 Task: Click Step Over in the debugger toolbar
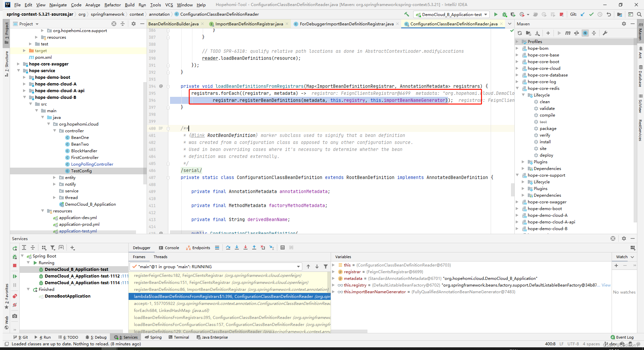[x=228, y=247]
